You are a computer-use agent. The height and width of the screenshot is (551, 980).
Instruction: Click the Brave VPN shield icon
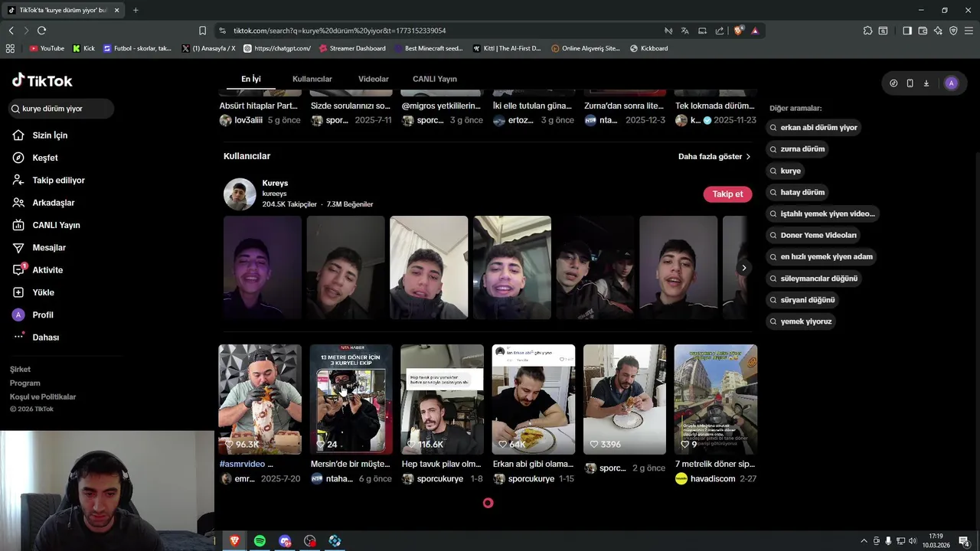point(953,31)
